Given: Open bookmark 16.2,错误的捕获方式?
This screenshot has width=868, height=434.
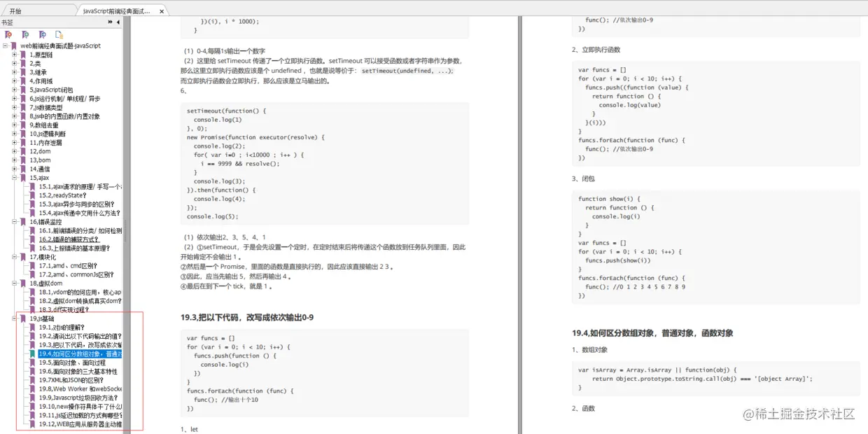Looking at the screenshot, I should (69, 239).
